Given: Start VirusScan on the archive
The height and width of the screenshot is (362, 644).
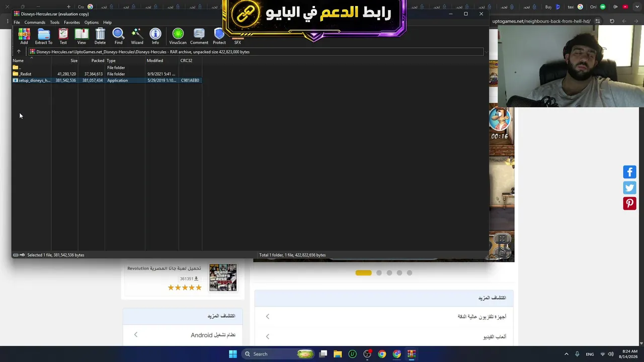Looking at the screenshot, I should point(178,36).
